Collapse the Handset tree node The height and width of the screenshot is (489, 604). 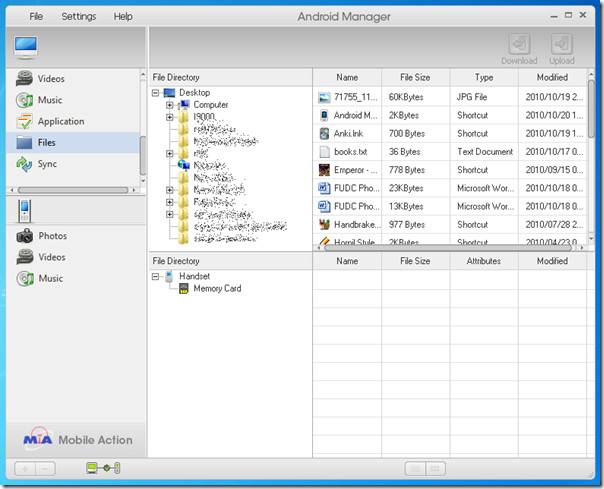click(155, 276)
